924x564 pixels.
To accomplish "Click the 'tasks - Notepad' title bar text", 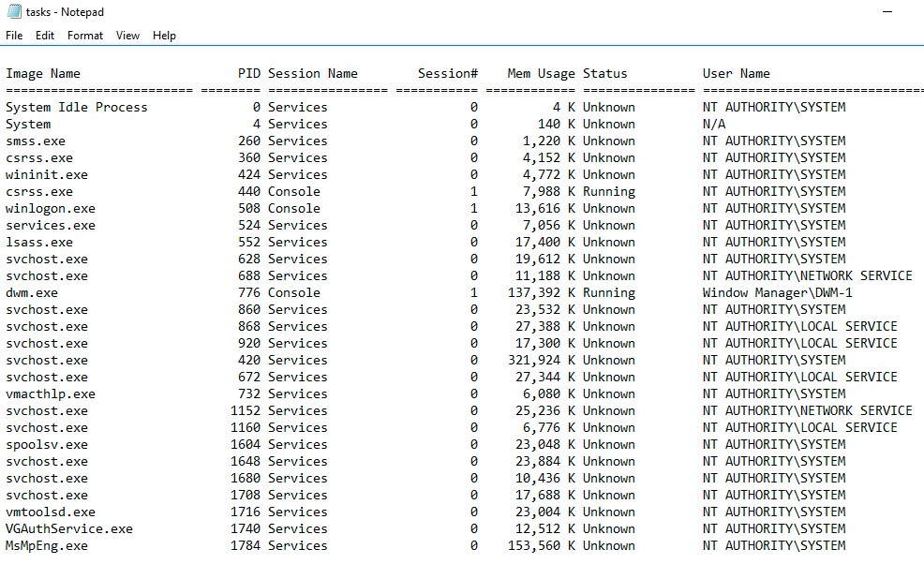I will point(66,12).
